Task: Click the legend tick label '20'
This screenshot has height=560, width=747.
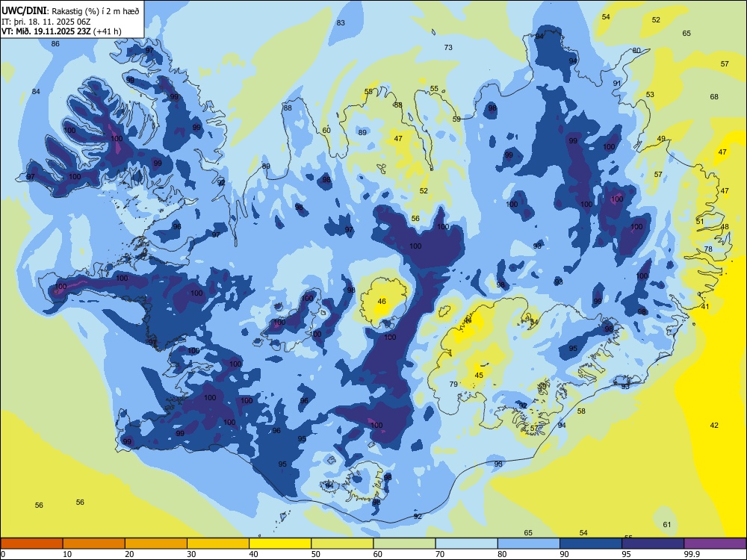Action: [129, 554]
